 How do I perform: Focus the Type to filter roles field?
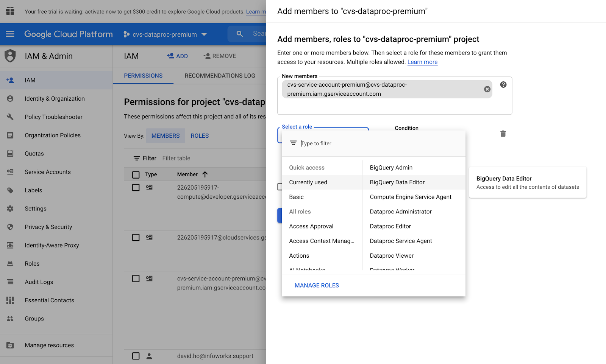click(381, 143)
